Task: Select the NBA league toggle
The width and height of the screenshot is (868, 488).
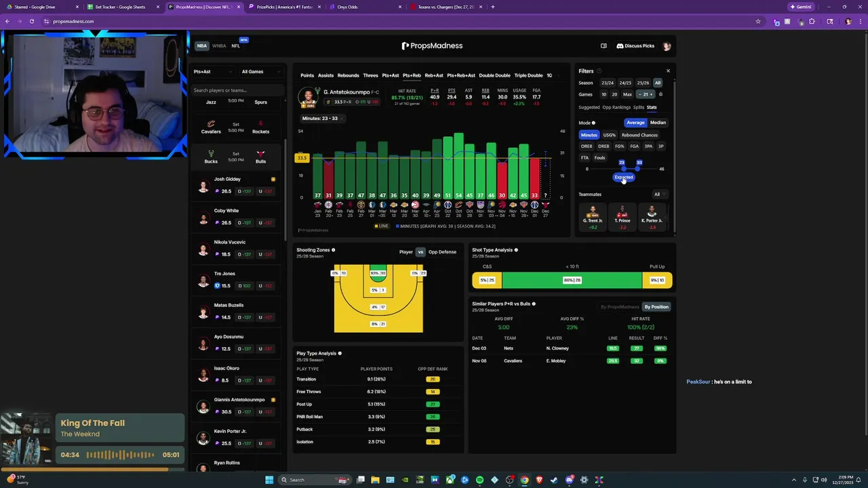Action: 202,46
